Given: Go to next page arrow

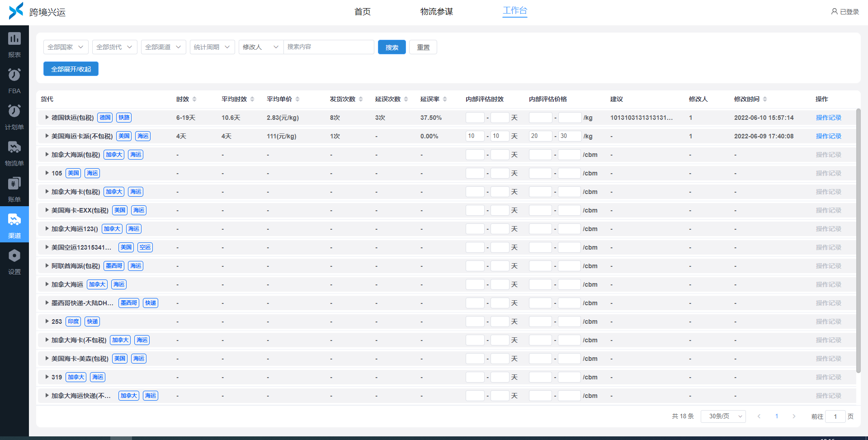Looking at the screenshot, I should pyautogui.click(x=794, y=416).
